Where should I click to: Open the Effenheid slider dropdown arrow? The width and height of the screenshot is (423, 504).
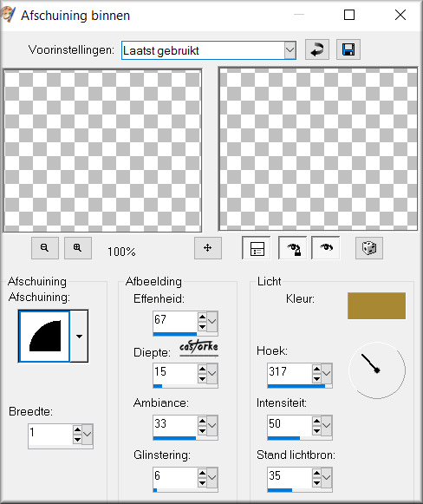coord(212,321)
